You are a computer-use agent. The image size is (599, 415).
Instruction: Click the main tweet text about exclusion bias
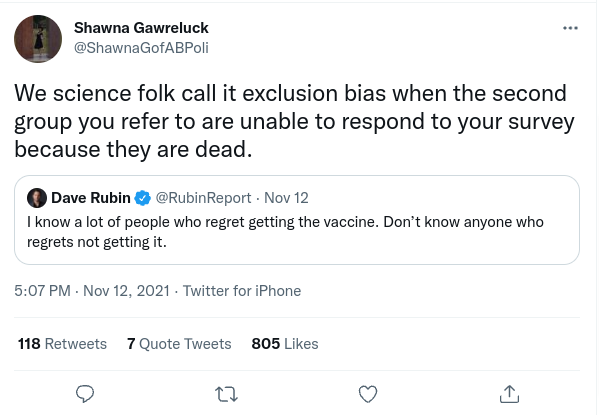pyautogui.click(x=294, y=121)
